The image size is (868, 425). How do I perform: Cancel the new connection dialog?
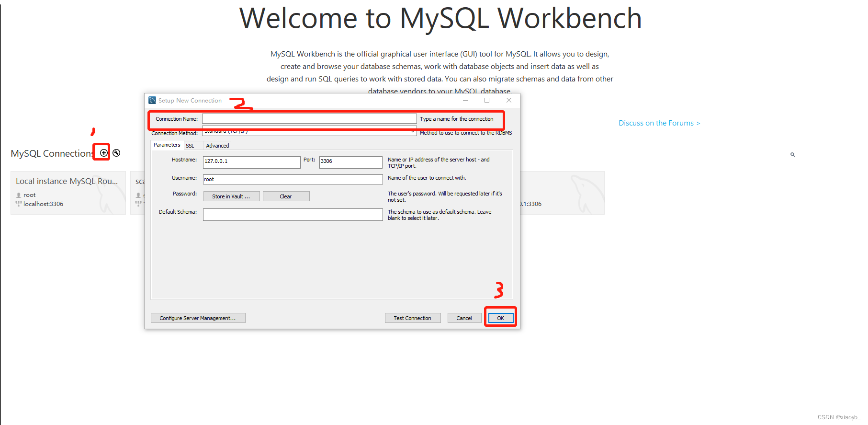coord(464,318)
